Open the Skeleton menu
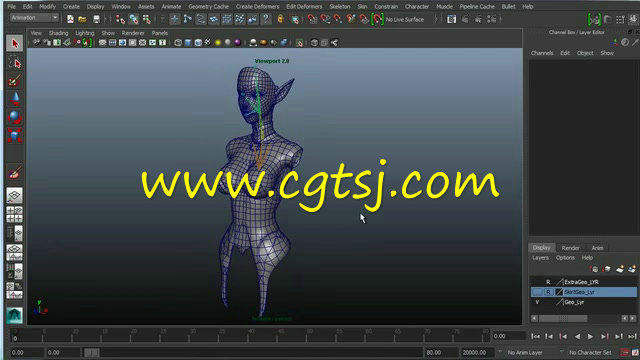Screen dimensions: 640x360 [x=340, y=7]
